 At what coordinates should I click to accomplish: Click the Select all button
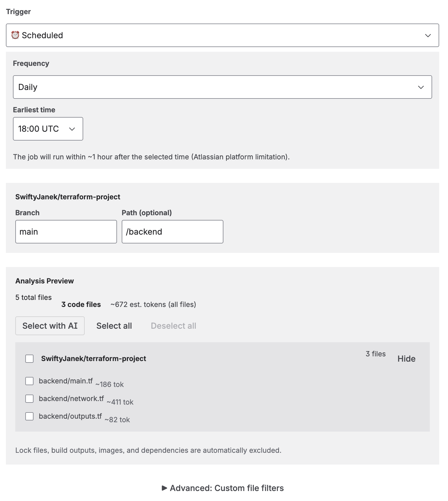click(114, 325)
